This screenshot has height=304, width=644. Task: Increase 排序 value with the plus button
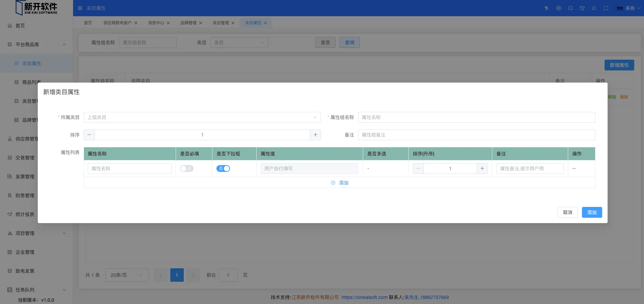315,135
